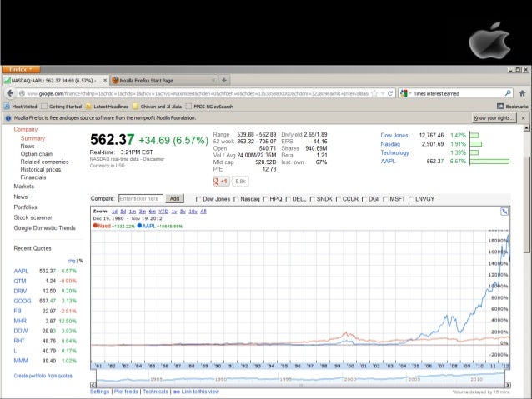The height and width of the screenshot is (399, 532).
Task: Bookmark this page with the star icon
Action: (x=374, y=93)
